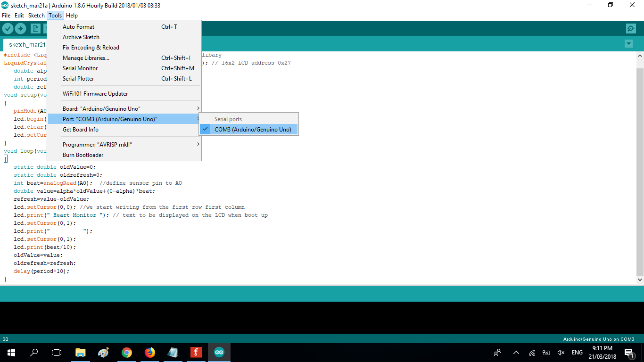Click the line "refresh=value-oldValue;"
Image resolution: width=644 pixels, height=362 pixels.
[51, 199]
